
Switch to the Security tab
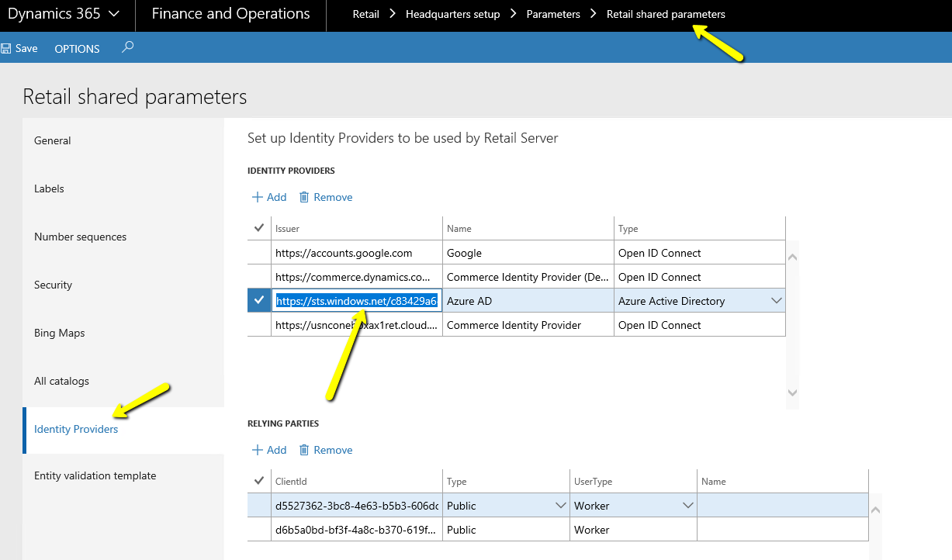tap(53, 285)
